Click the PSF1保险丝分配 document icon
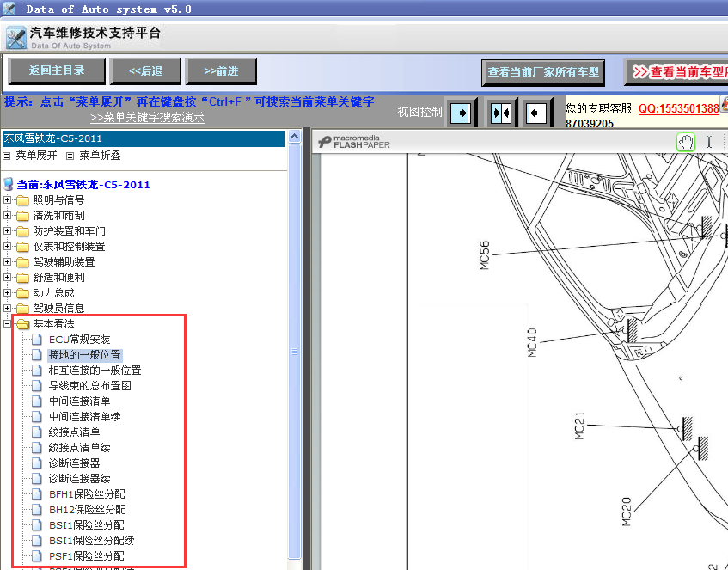The width and height of the screenshot is (728, 570). [37, 555]
